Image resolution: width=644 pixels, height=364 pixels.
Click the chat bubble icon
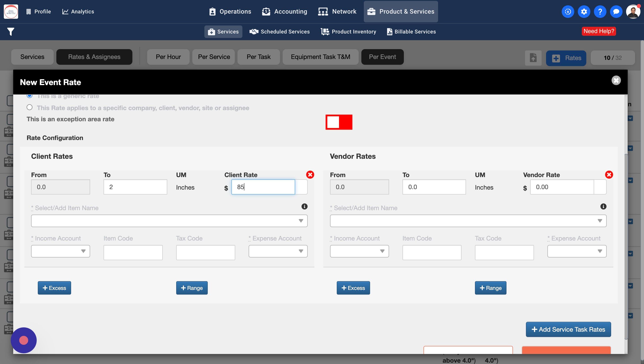tap(616, 11)
